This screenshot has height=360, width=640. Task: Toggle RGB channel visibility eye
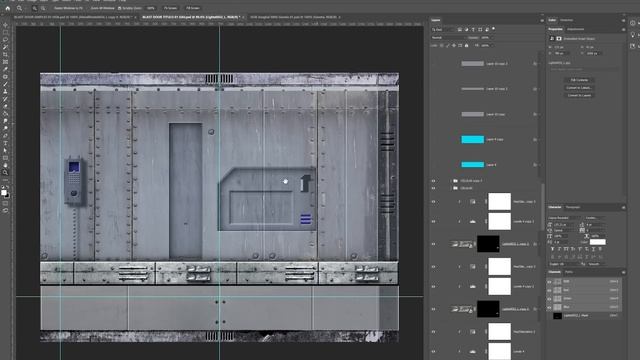click(549, 282)
